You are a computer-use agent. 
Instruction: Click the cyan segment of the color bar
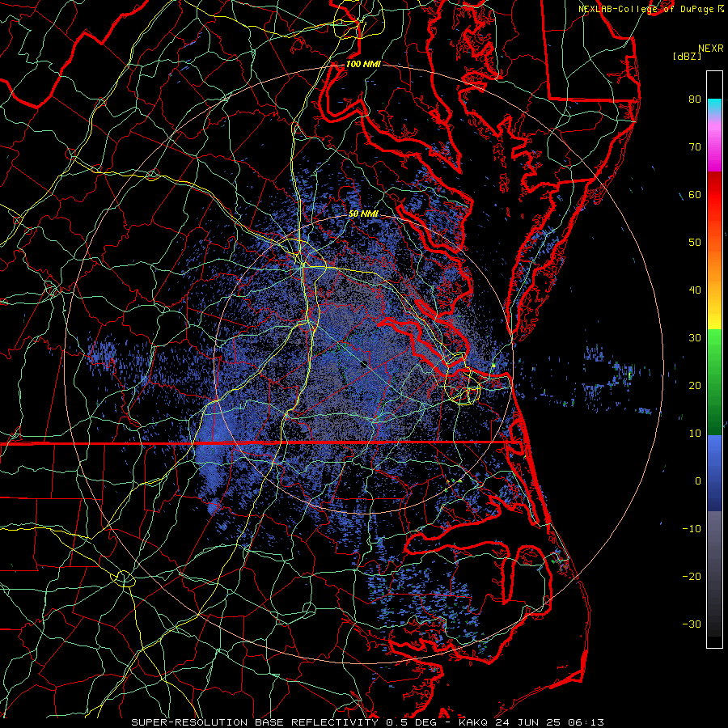714,105
